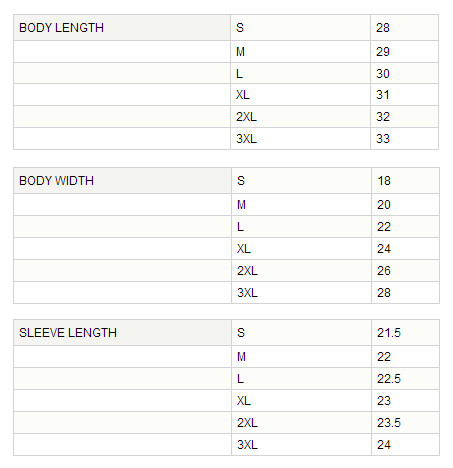Select the body length S value 28
453x468 pixels.
point(404,28)
